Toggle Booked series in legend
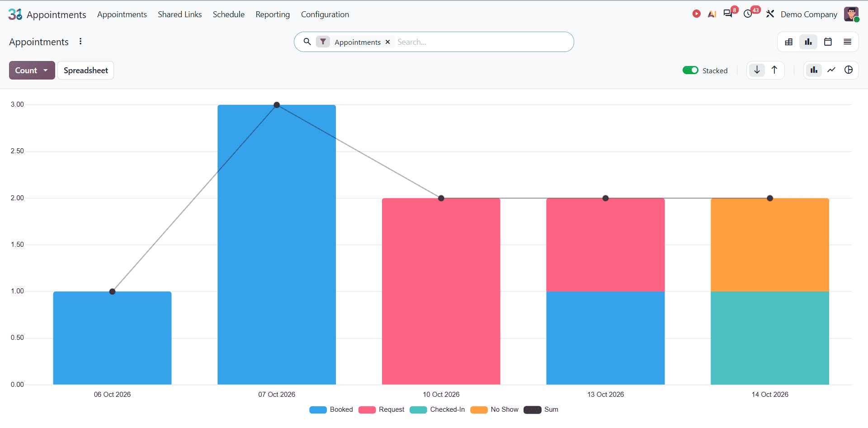The height and width of the screenshot is (428, 868). point(331,409)
